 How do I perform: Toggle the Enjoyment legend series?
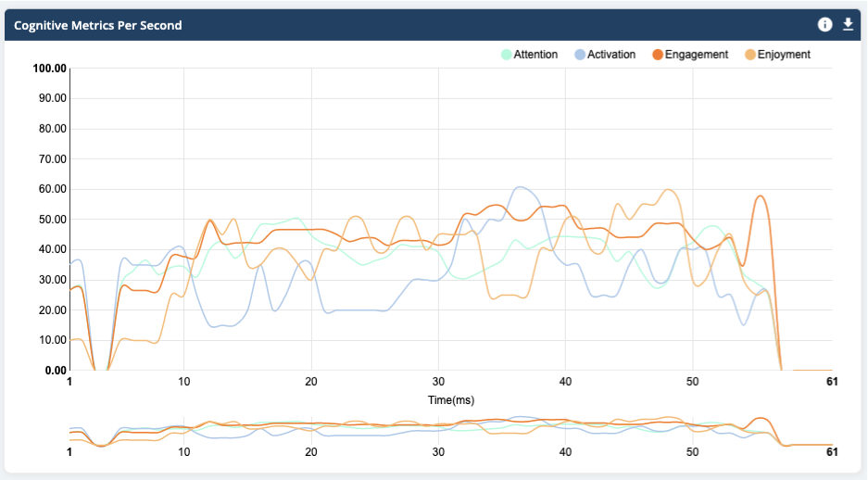(x=778, y=55)
